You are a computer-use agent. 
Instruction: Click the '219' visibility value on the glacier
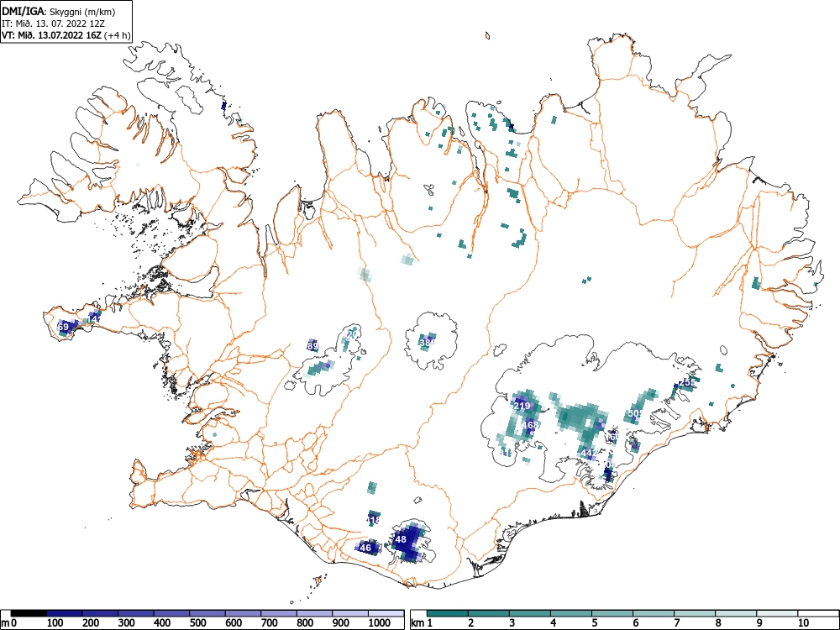pos(522,406)
